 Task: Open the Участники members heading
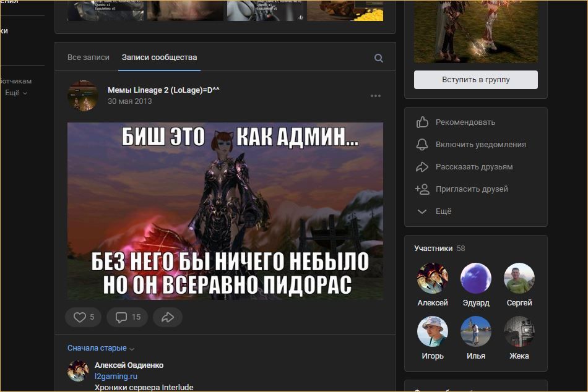[x=433, y=248]
